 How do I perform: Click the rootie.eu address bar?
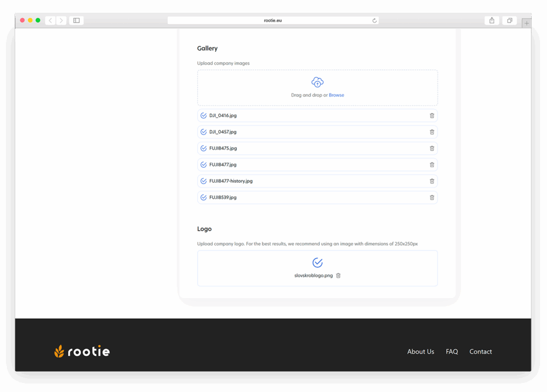click(x=272, y=20)
